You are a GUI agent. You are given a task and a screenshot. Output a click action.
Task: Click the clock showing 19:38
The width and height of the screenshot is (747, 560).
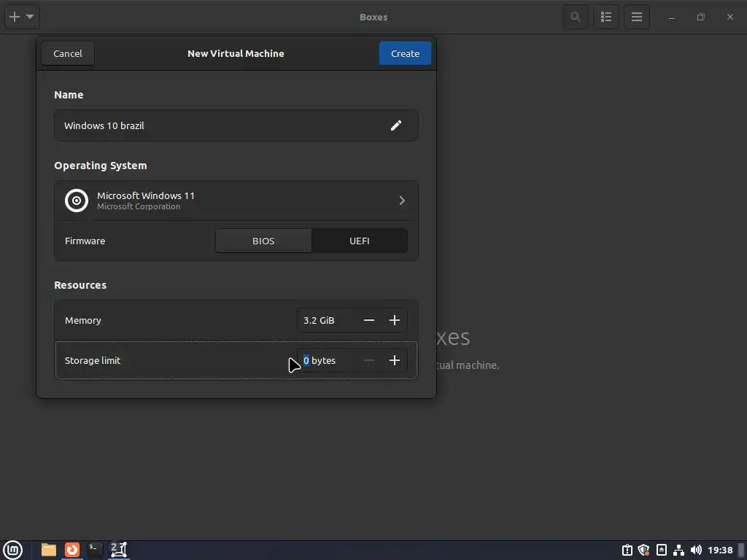coord(720,551)
